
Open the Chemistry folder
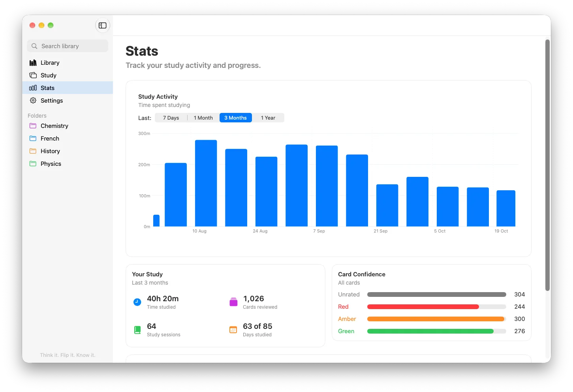(x=68, y=126)
